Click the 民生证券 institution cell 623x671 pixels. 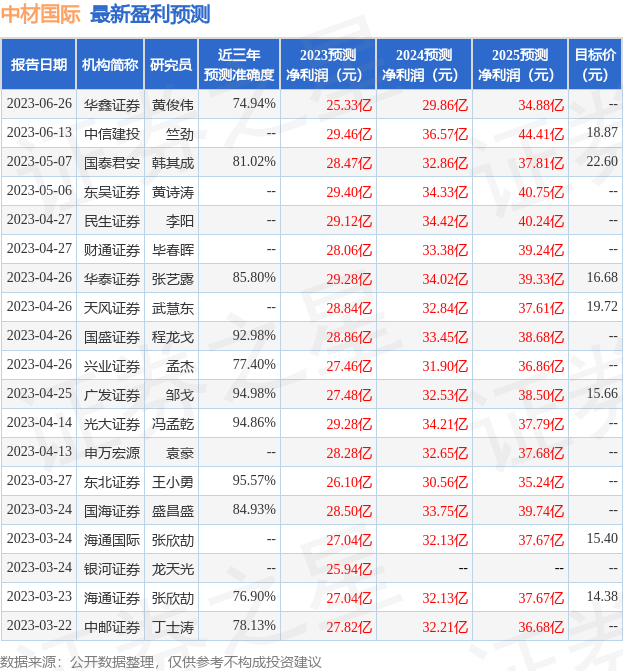(112, 221)
